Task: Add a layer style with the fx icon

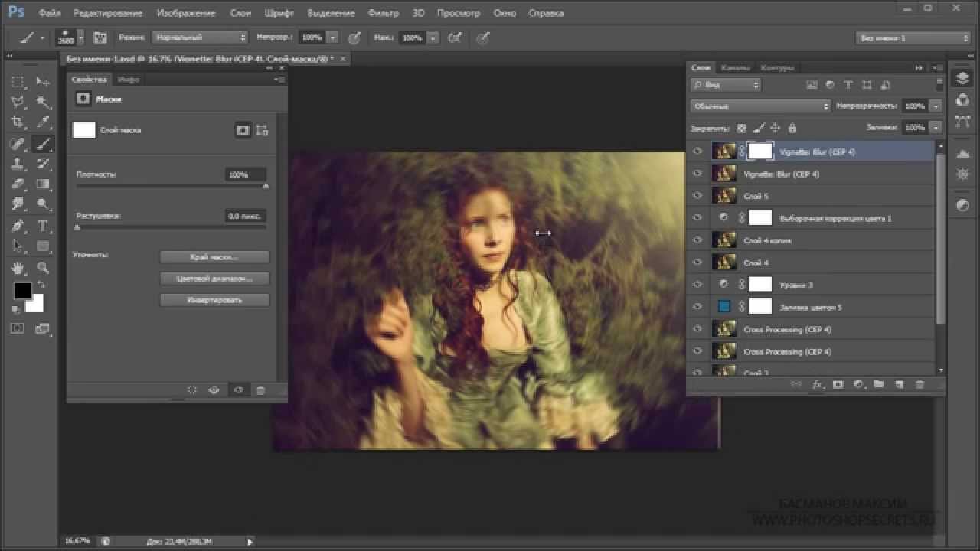Action: tap(817, 384)
